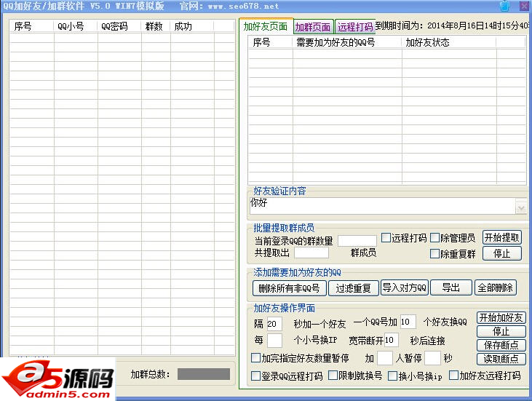Click the 宽带断开 seconds field showing 10
Screen dimensions: 532x401
pyautogui.click(x=392, y=340)
